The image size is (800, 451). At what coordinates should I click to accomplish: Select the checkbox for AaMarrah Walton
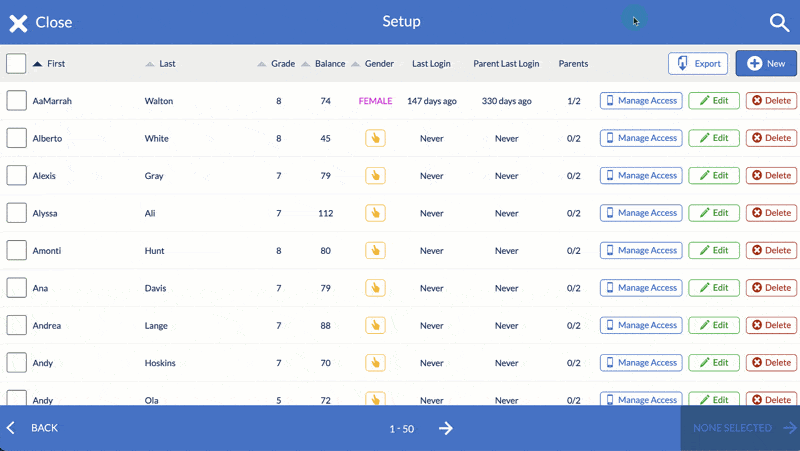pos(16,101)
